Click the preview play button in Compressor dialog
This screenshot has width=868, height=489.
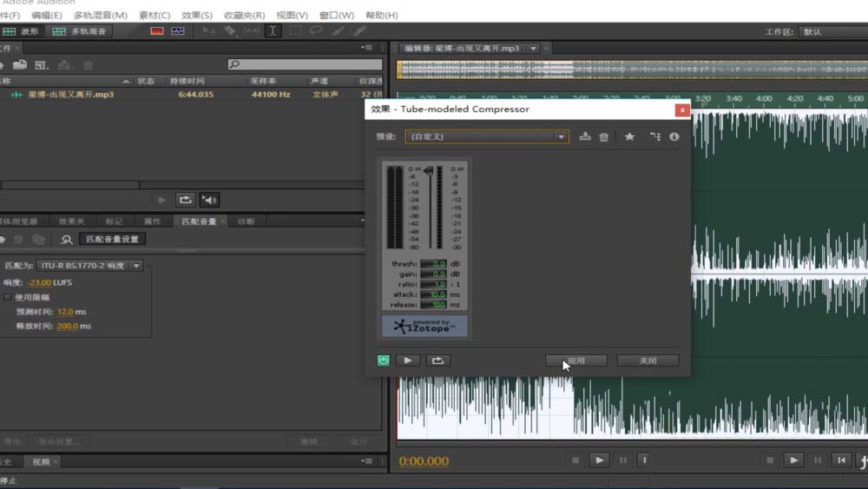(408, 360)
